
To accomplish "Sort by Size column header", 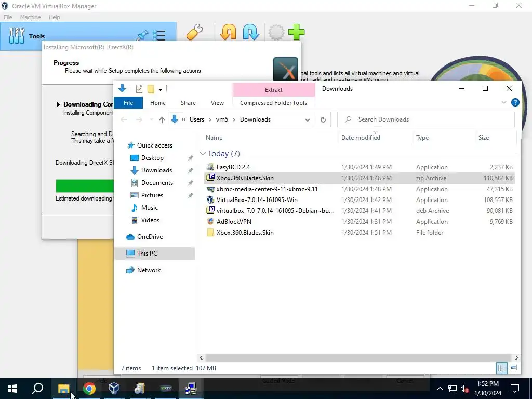I will (484, 137).
